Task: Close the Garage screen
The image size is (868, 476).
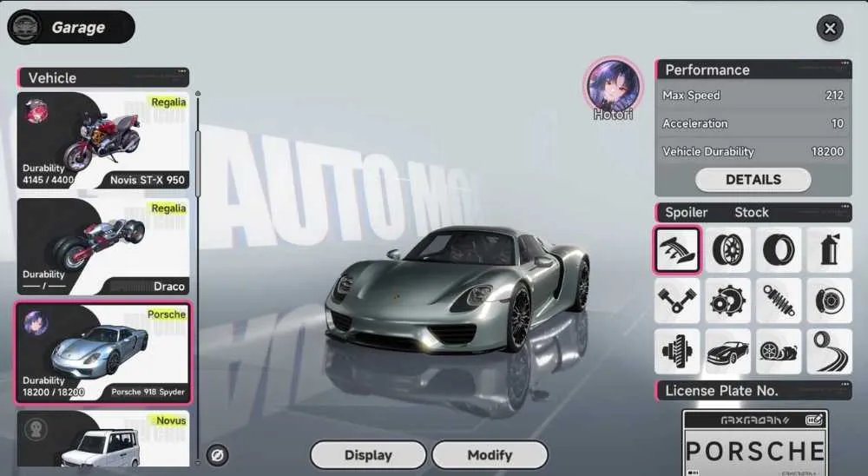Action: [829, 29]
